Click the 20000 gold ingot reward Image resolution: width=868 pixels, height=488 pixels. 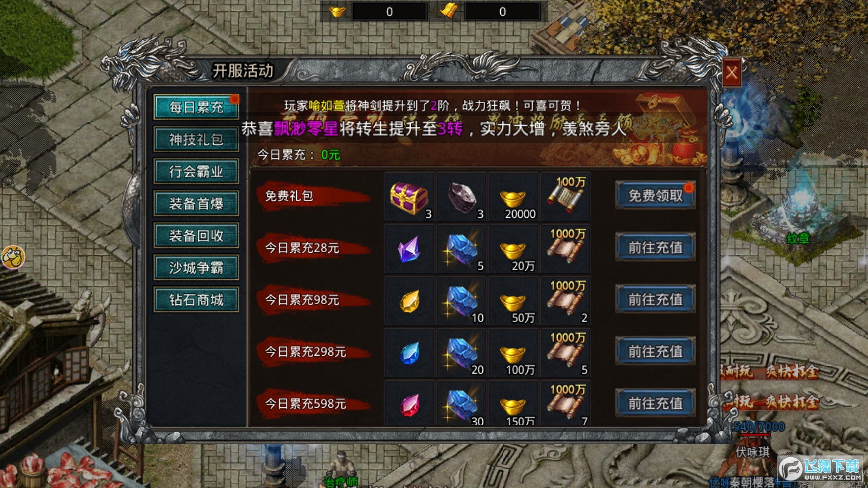point(513,196)
